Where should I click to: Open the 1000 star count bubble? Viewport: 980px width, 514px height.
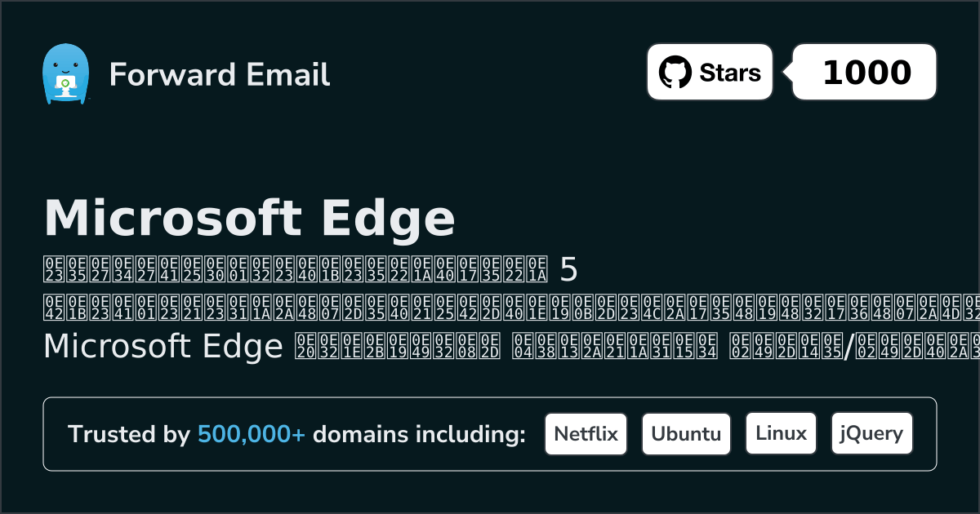click(866, 73)
